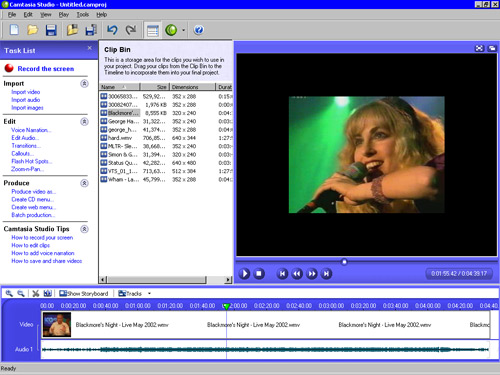Collapse the Camtasia Studio Tips section
The width and height of the screenshot is (500, 375).
(x=84, y=229)
